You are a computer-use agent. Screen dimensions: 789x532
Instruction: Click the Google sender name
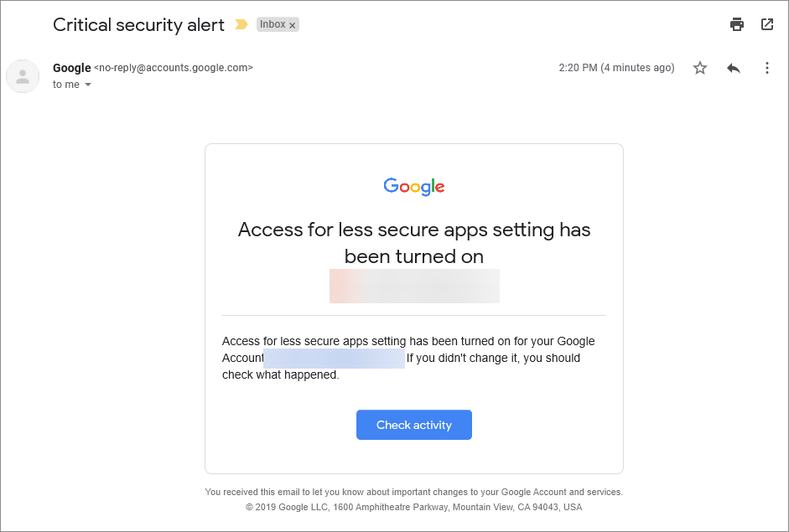[72, 67]
